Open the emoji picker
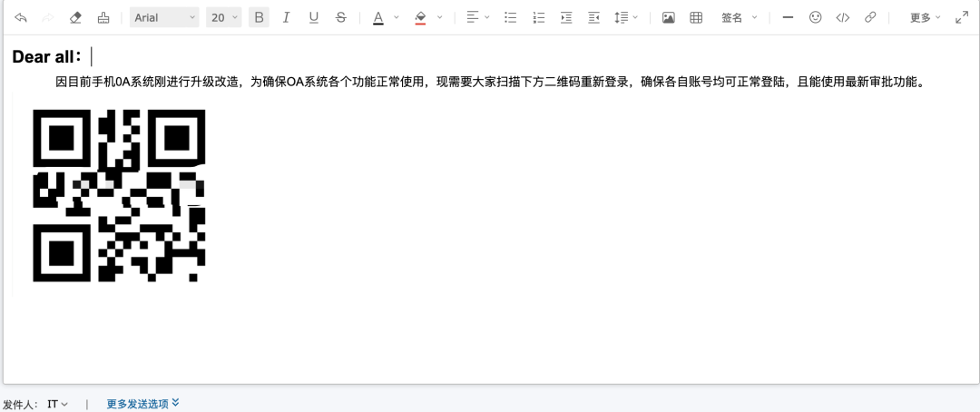 pyautogui.click(x=815, y=17)
